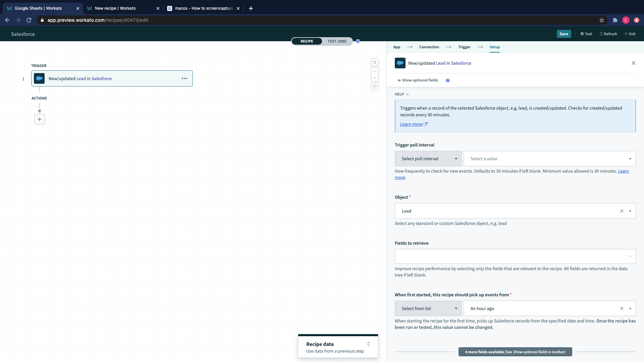Click the plus icon to add action
Viewport: 644px width, 362px height.
(40, 119)
